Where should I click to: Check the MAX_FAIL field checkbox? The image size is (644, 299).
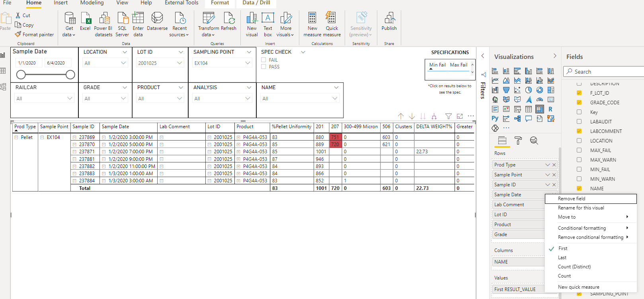pos(579,150)
